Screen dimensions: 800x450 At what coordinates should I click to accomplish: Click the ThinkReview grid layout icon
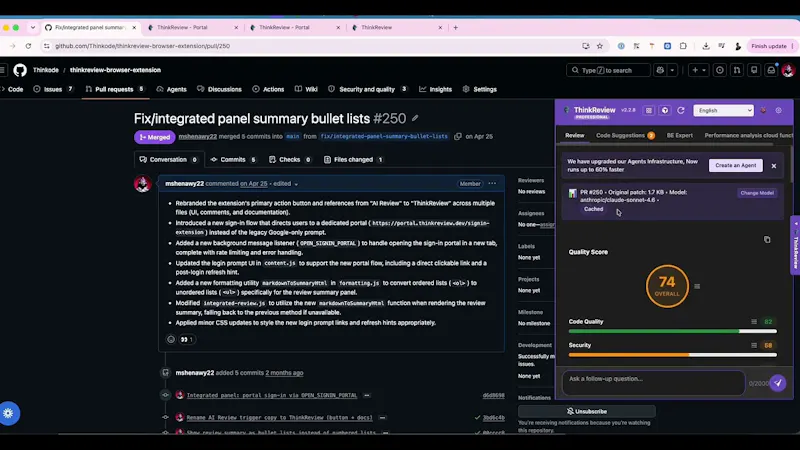pos(648,110)
